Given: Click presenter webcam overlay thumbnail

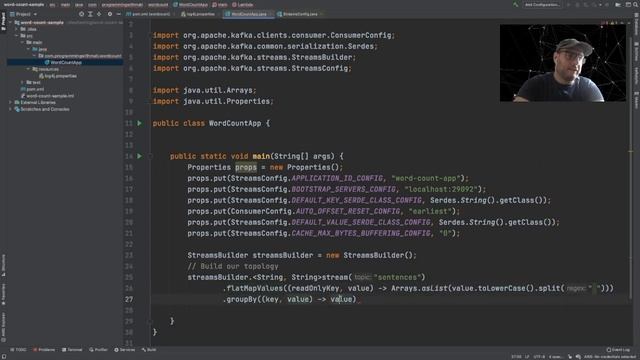Looking at the screenshot, I should click(x=562, y=63).
